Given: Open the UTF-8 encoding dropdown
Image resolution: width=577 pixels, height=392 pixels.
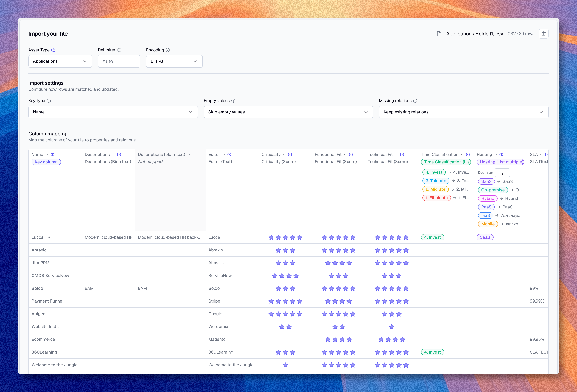Looking at the screenshot, I should (x=174, y=61).
